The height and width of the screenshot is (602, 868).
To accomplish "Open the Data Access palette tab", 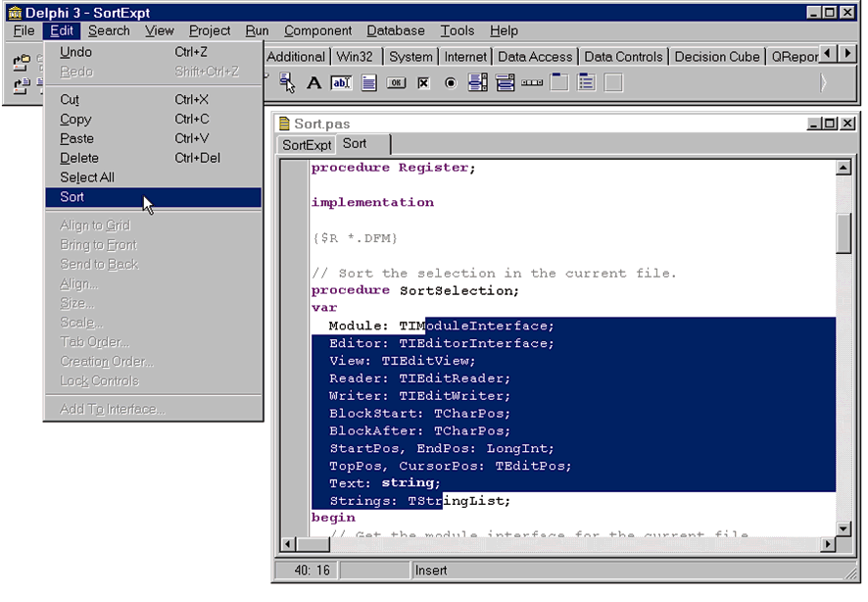I will [x=535, y=57].
